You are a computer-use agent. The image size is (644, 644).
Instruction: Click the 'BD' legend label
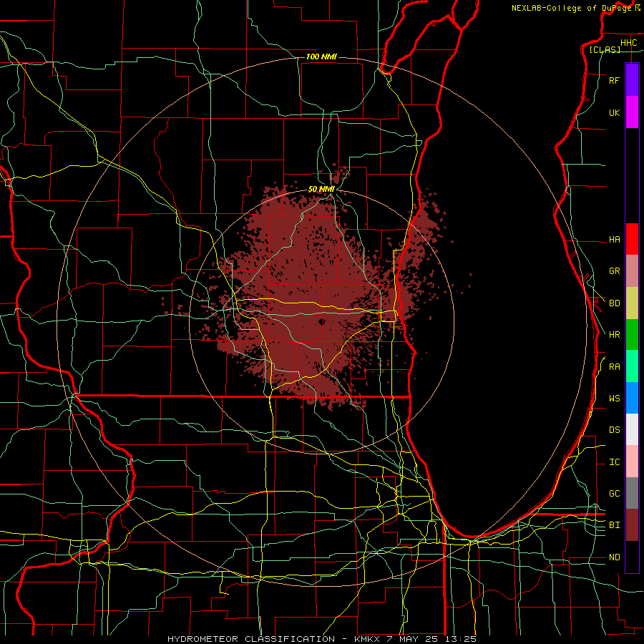[x=615, y=303]
